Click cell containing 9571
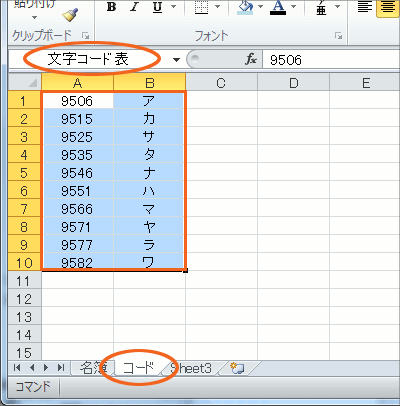 77,226
